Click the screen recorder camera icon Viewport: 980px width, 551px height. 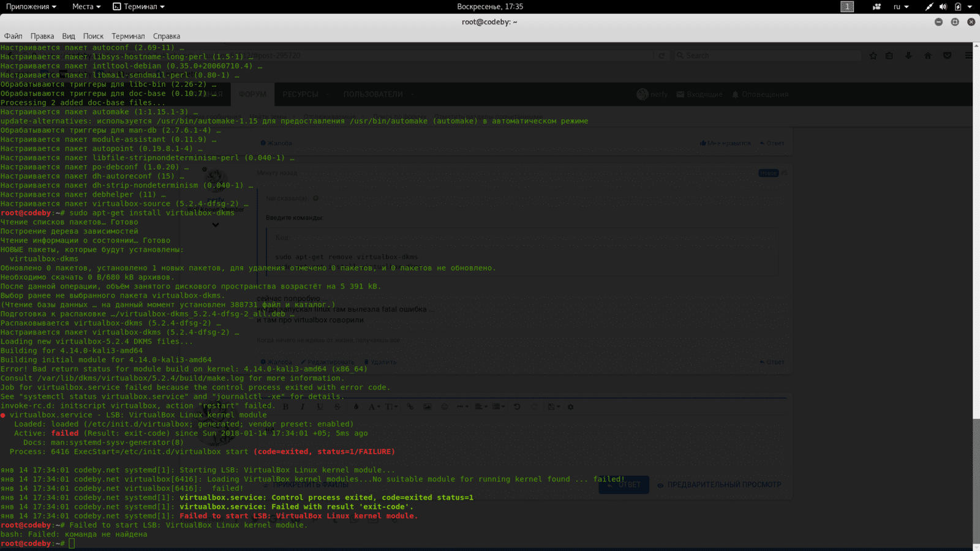tap(876, 7)
